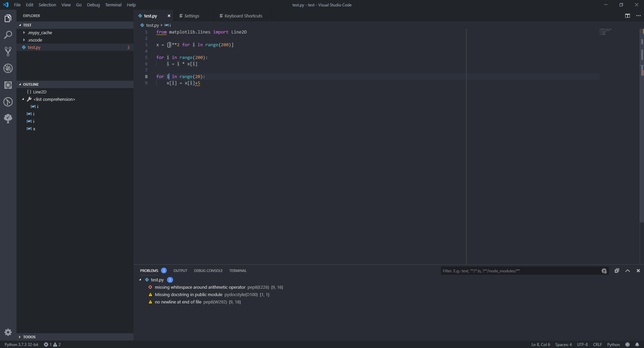This screenshot has width=644, height=348.
Task: Split the editor using the split icon
Action: click(627, 16)
